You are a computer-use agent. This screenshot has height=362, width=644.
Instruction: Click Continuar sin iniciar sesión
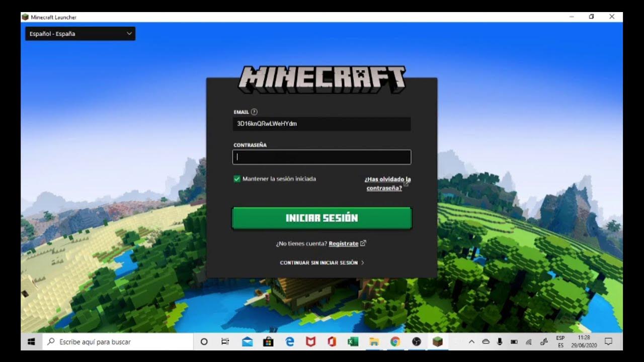(x=321, y=262)
